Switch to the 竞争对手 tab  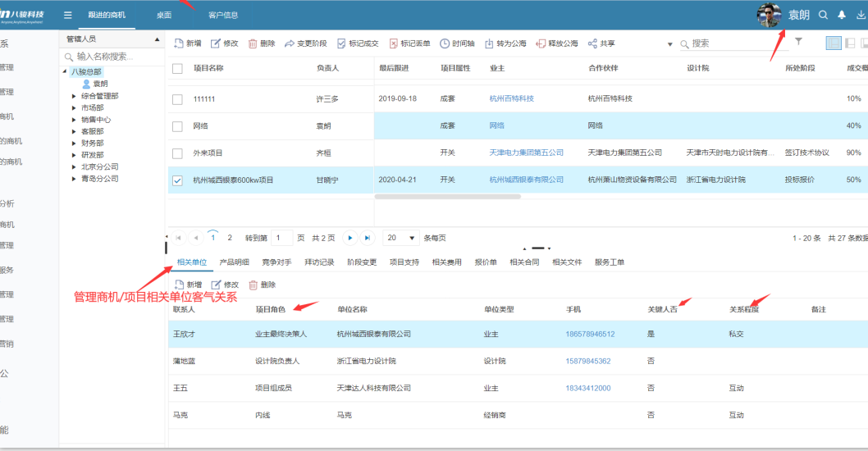276,262
